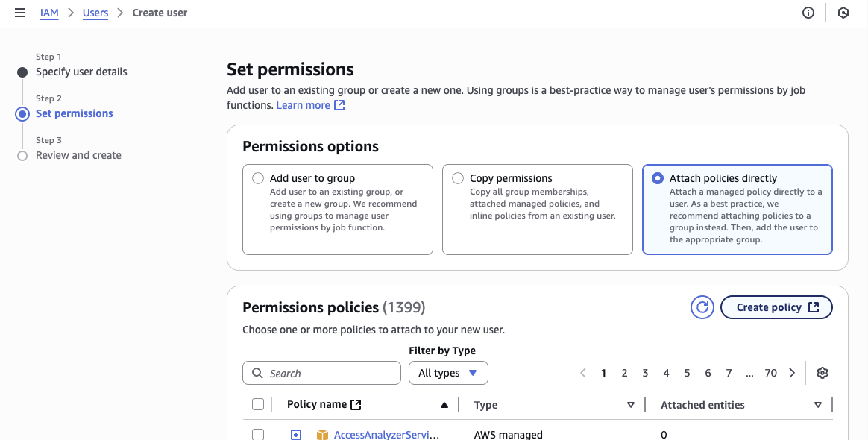This screenshot has width=868, height=440.
Task: Click the hexagon icon in top right
Action: pos(843,13)
